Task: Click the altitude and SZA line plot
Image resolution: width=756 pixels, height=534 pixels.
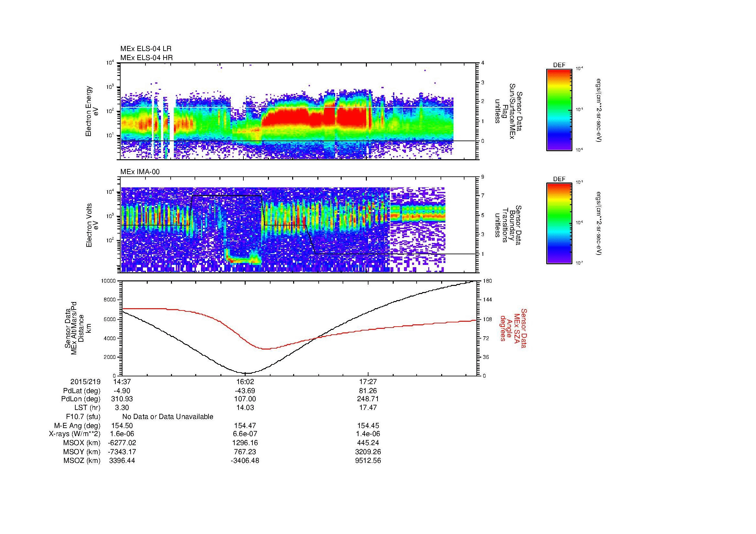Action: [x=299, y=328]
